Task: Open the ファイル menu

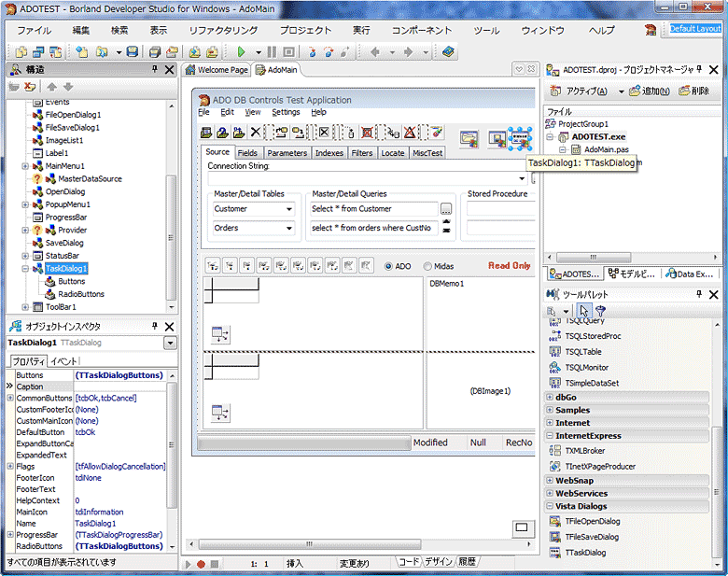Action: click(x=34, y=31)
